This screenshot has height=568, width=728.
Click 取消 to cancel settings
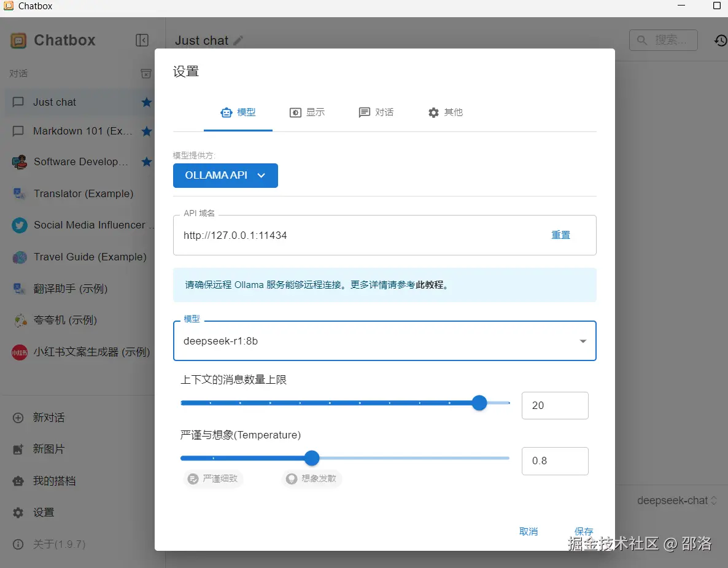[x=529, y=531]
